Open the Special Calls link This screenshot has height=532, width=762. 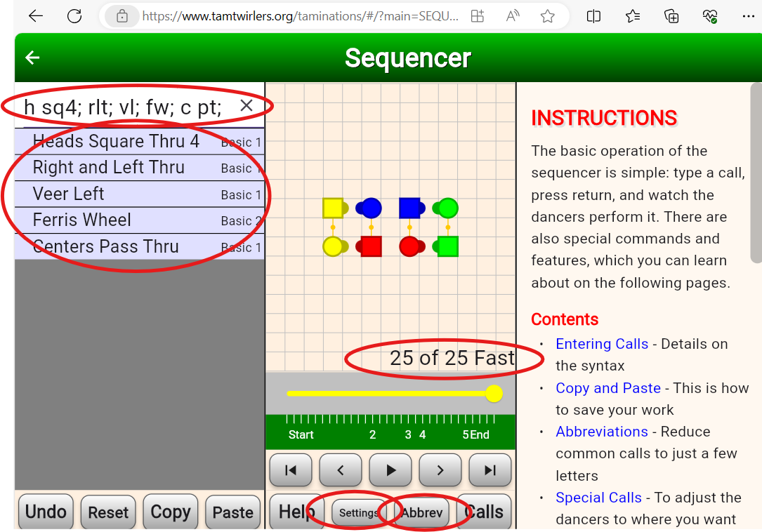[598, 498]
